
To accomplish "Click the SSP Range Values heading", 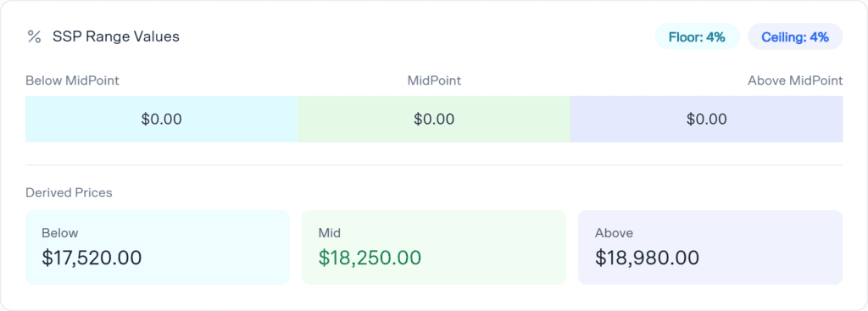I will tap(116, 37).
